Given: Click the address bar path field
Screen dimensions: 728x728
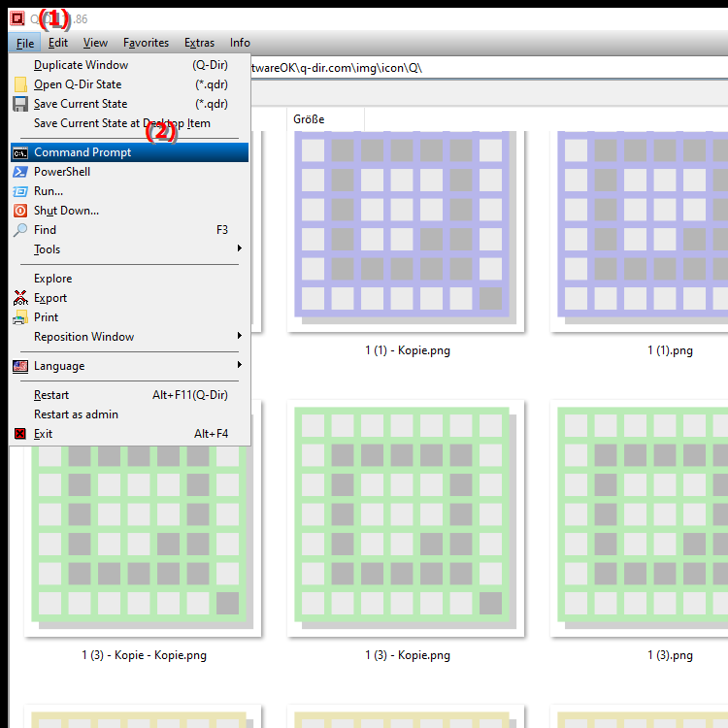Looking at the screenshot, I should (489, 68).
